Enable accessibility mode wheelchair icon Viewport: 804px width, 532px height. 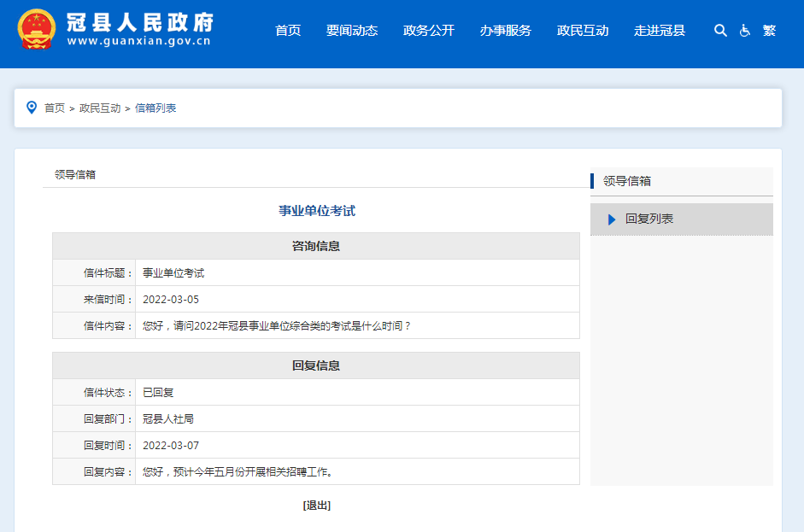(x=745, y=31)
